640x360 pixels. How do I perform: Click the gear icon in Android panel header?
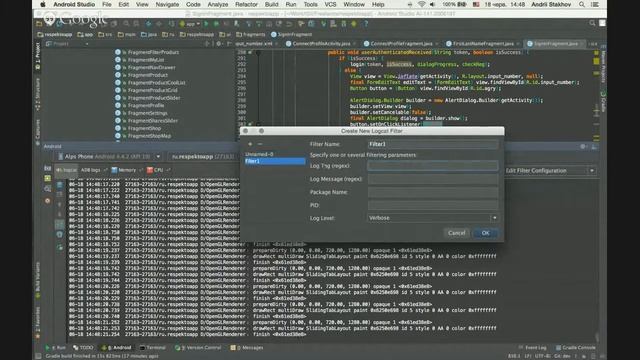point(582,147)
